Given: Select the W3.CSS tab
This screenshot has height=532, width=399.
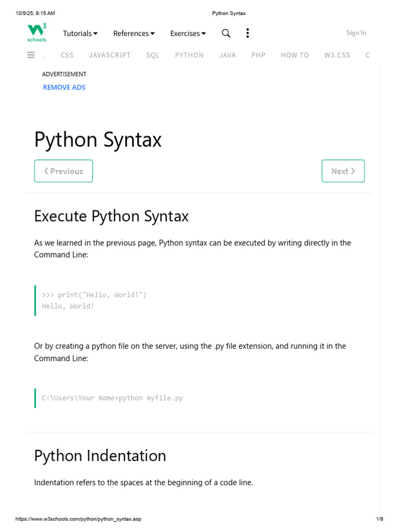Looking at the screenshot, I should coord(337,55).
